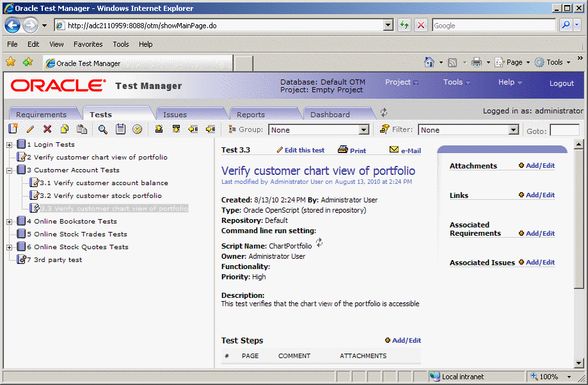Screen dimensions: 588x385
Task: Click the Google search input box
Action: pyautogui.click(x=494, y=26)
